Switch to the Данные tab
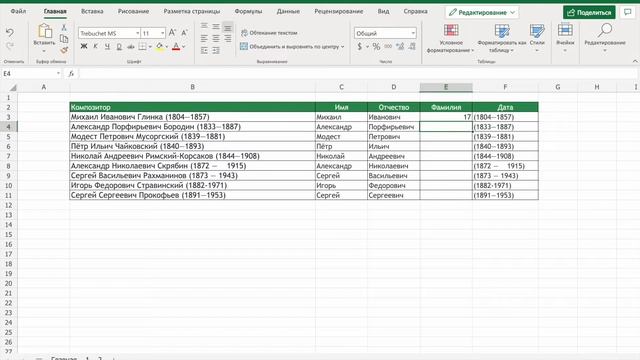The image size is (640, 360). tap(288, 11)
